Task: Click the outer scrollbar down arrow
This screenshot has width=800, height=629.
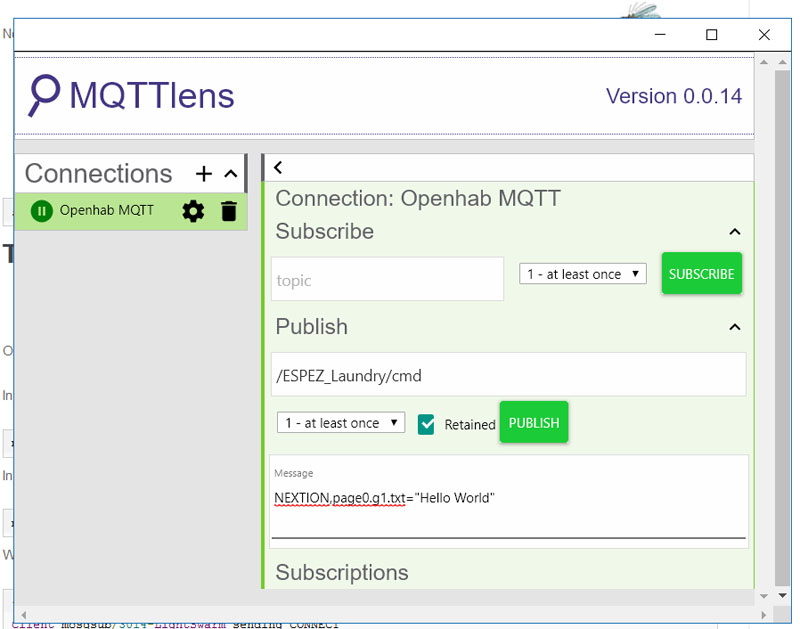Action: (782, 595)
